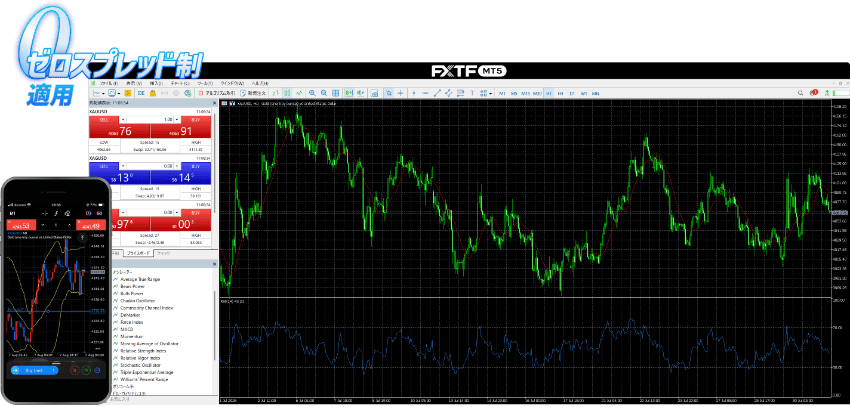The image size is (850, 407).
Task: Switch to プライスボード tab
Action: (138, 253)
